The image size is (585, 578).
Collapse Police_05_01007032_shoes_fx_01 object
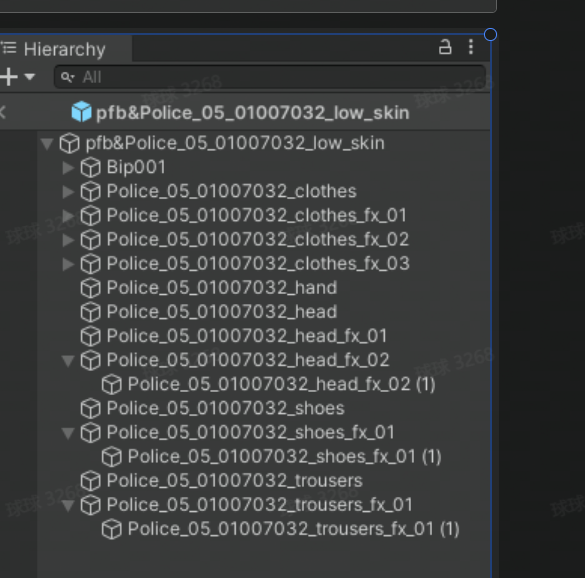click(68, 433)
